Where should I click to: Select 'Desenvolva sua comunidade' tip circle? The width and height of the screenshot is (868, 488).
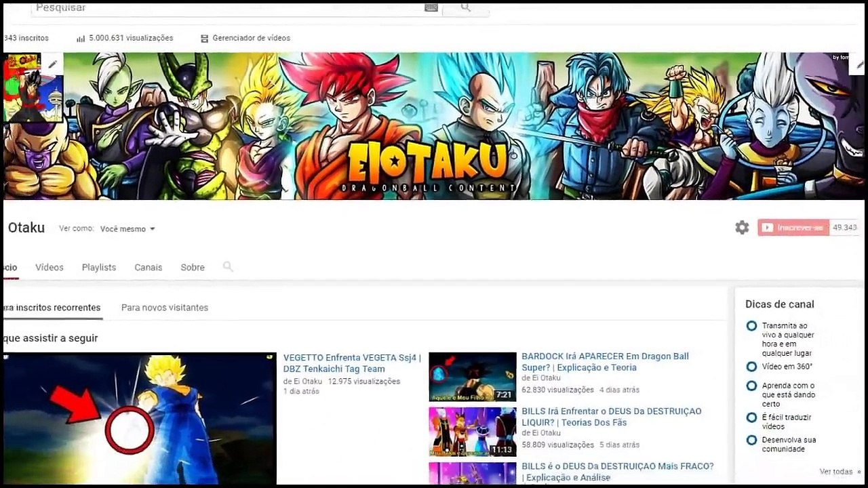coord(751,440)
